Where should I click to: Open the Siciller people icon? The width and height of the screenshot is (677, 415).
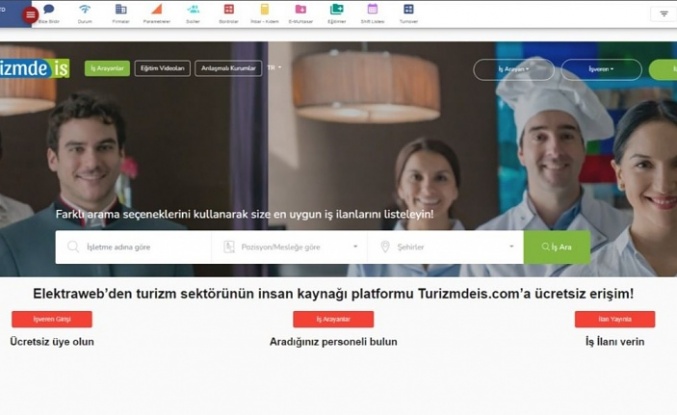tap(193, 9)
